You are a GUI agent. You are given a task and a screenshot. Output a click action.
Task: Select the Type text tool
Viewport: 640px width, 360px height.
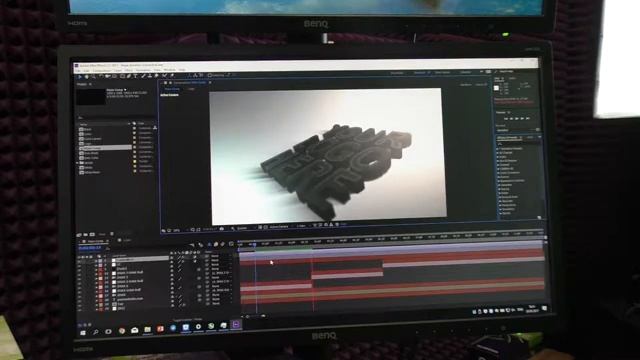[x=136, y=76]
